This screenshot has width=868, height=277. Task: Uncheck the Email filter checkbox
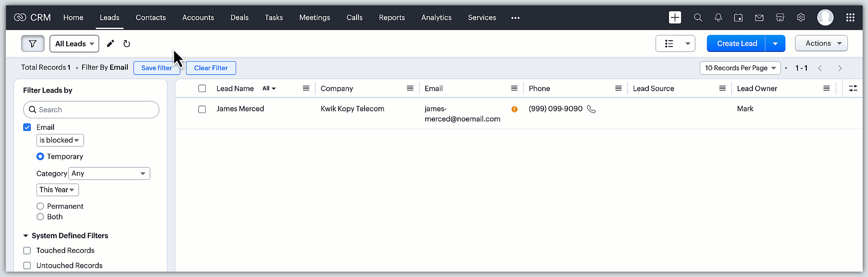click(x=27, y=127)
